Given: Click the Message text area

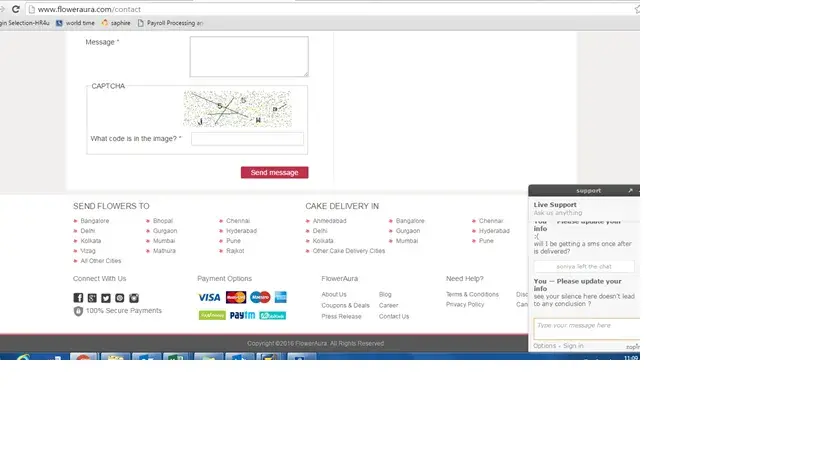Looking at the screenshot, I should click(x=249, y=56).
